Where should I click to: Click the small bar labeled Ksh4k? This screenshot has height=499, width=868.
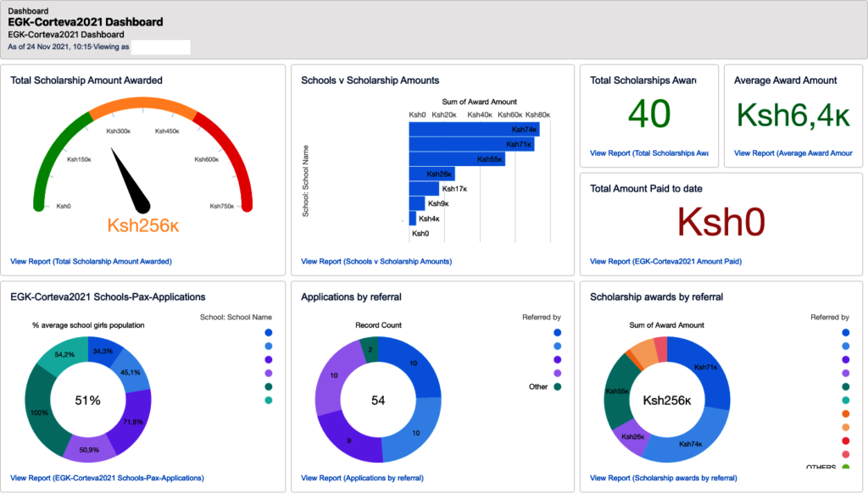click(x=413, y=219)
